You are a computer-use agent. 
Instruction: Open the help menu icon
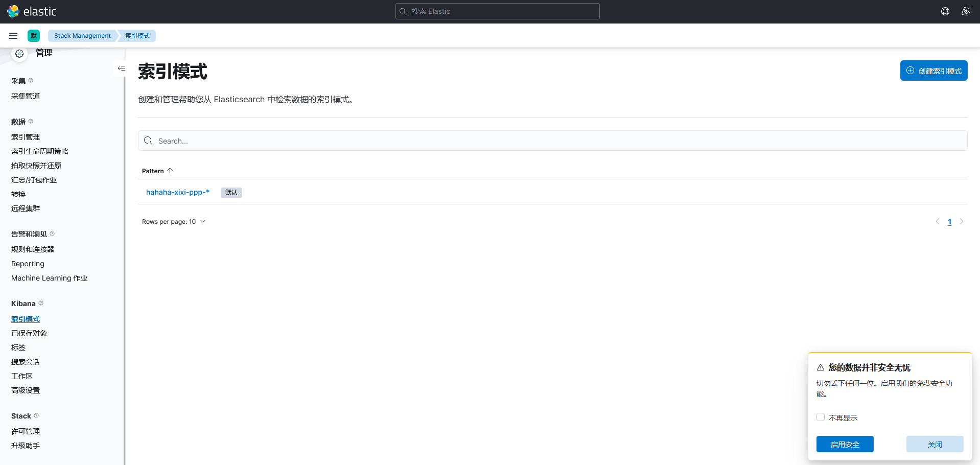pyautogui.click(x=945, y=11)
